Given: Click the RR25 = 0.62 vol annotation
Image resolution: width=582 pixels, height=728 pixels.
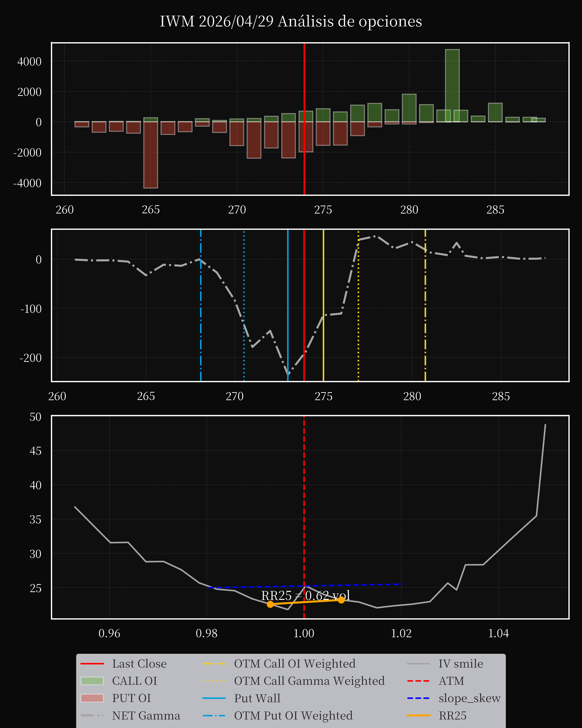Looking at the screenshot, I should (306, 595).
